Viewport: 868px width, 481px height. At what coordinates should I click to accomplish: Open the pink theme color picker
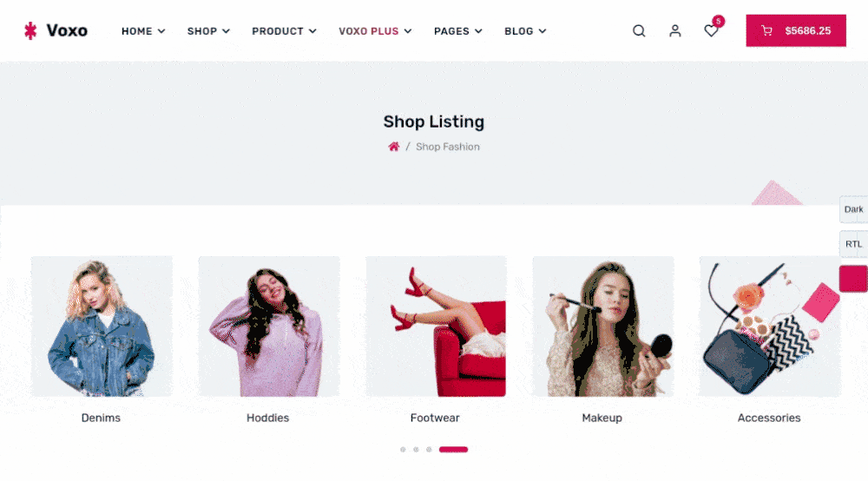tap(853, 279)
